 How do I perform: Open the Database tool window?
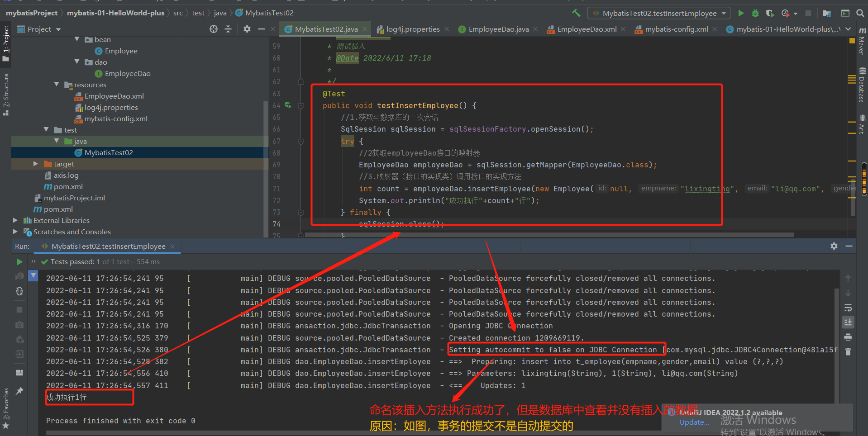pos(862,85)
